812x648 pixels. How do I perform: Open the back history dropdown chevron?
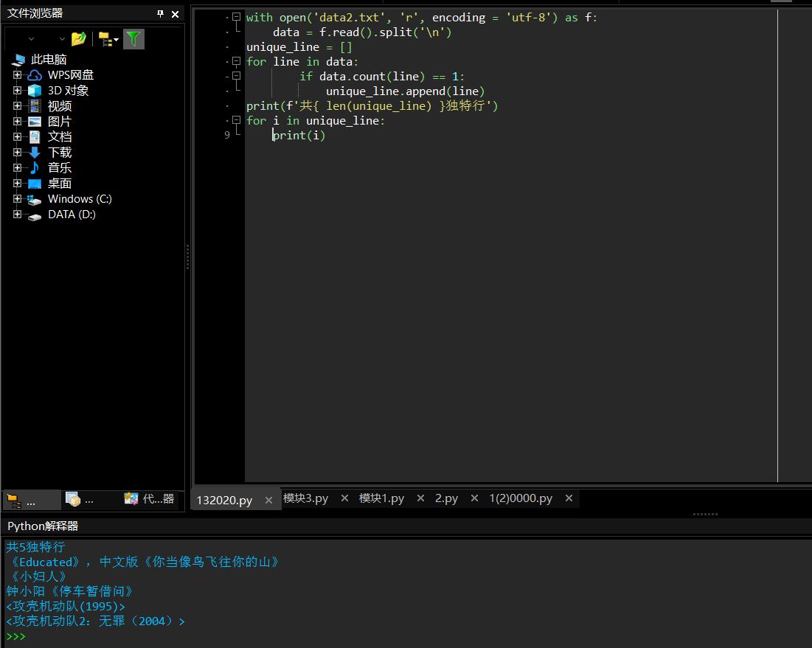32,39
